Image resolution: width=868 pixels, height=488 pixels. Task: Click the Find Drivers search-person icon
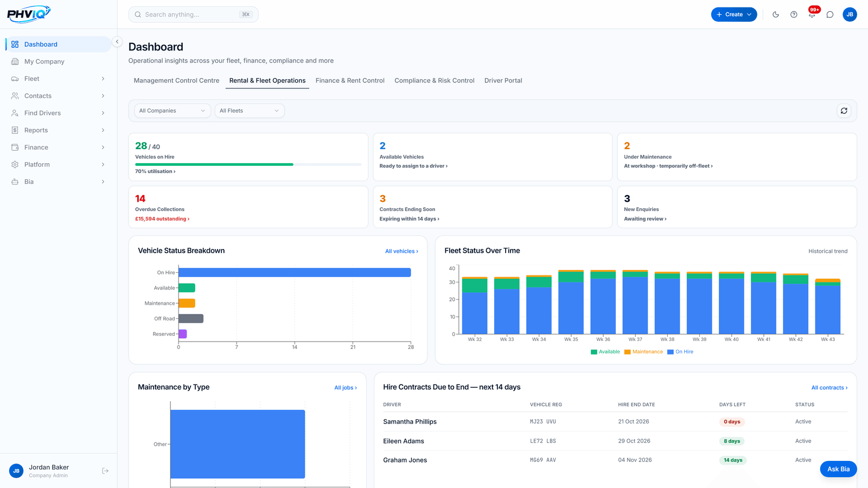pyautogui.click(x=15, y=113)
